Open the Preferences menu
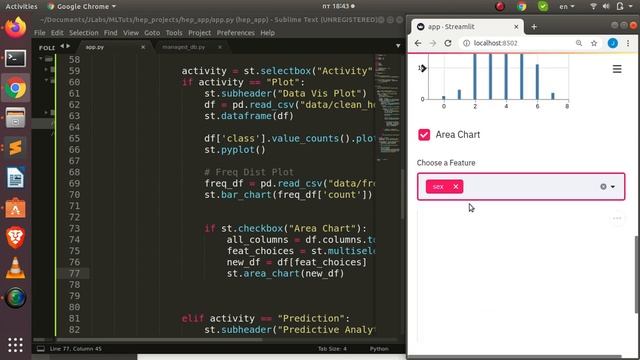Viewport: 640px width, 360px height. (236, 33)
